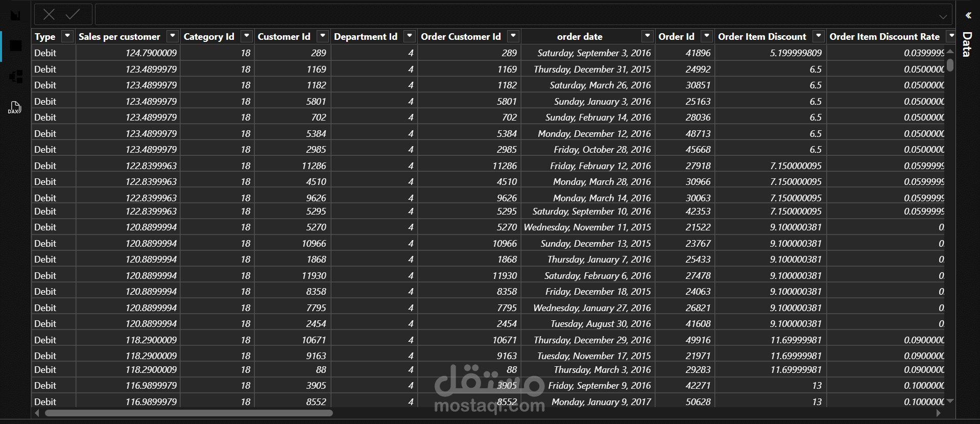Open the DAX query view
The width and height of the screenshot is (980, 424).
tap(15, 107)
